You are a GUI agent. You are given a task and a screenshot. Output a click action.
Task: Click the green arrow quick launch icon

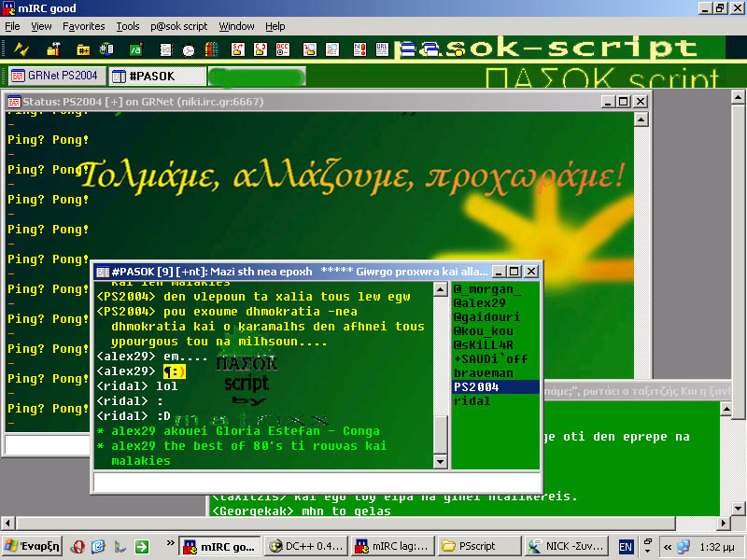142,546
